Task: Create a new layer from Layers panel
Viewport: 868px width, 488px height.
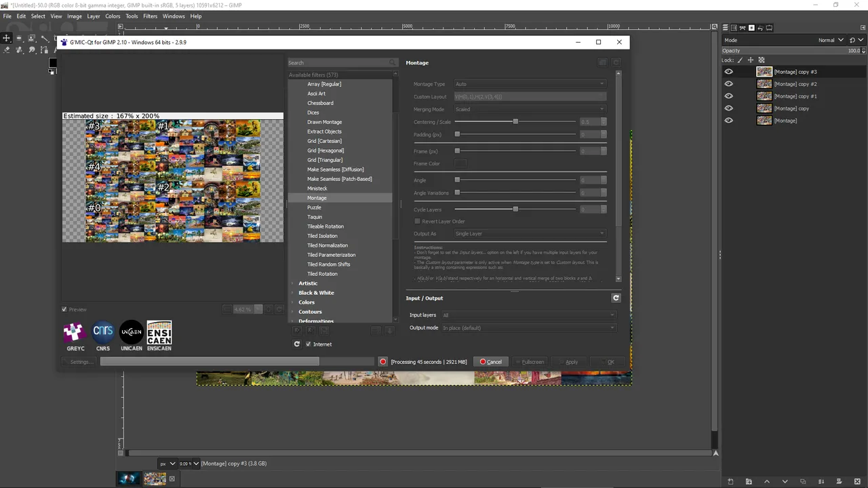Action: click(730, 481)
